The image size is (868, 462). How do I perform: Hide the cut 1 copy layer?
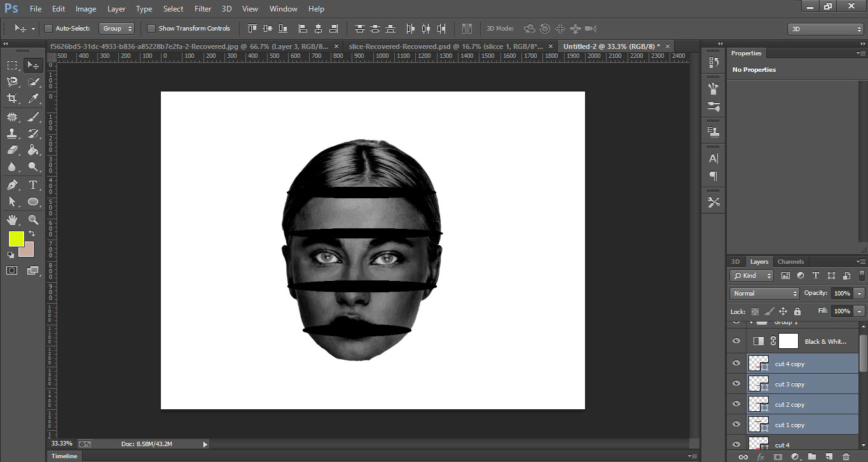click(x=736, y=425)
